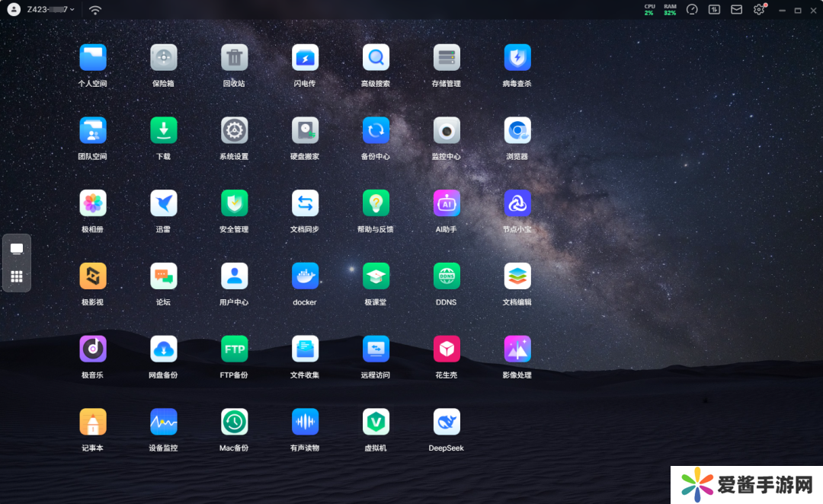
Task: Open the 回收站 recycle bin
Action: point(234,58)
